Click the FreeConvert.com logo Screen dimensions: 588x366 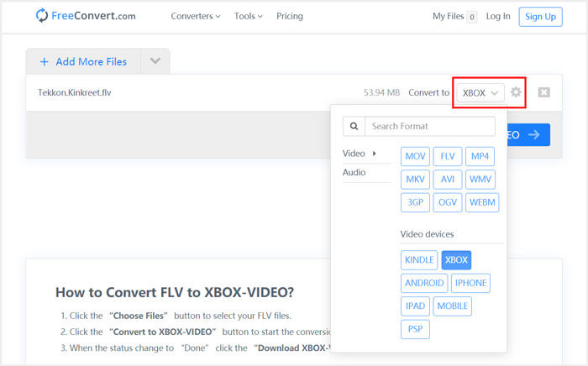click(x=86, y=16)
